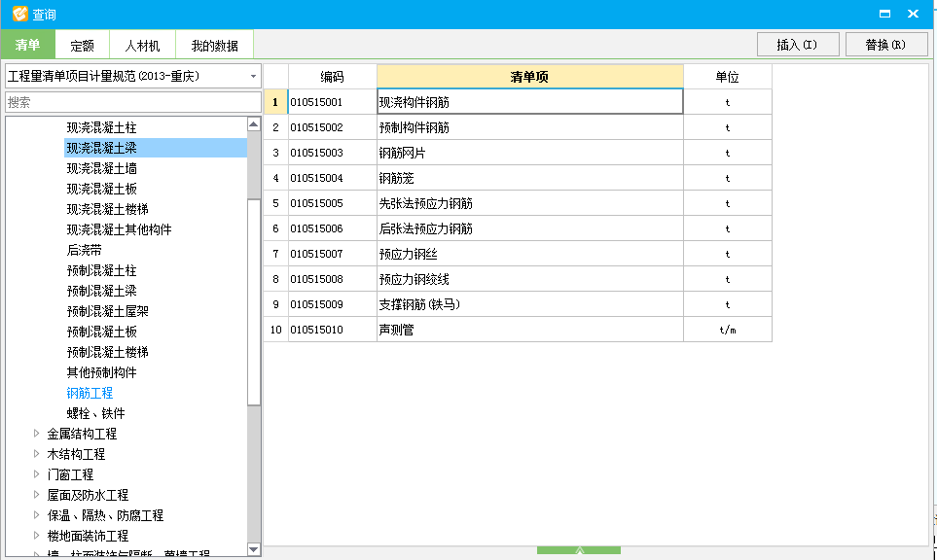Image resolution: width=937 pixels, height=560 pixels.
Task: Click code cell 010515005
Action: [x=332, y=203]
